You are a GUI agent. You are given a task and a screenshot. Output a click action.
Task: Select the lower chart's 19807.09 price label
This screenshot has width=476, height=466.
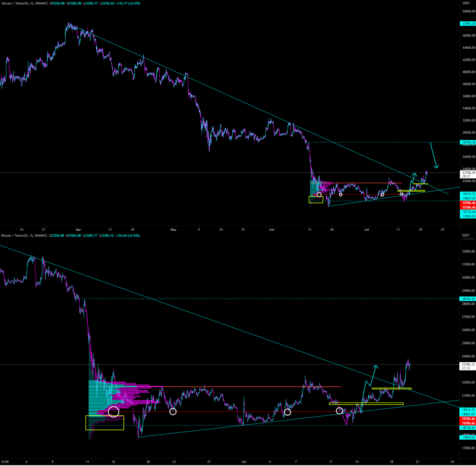click(468, 414)
